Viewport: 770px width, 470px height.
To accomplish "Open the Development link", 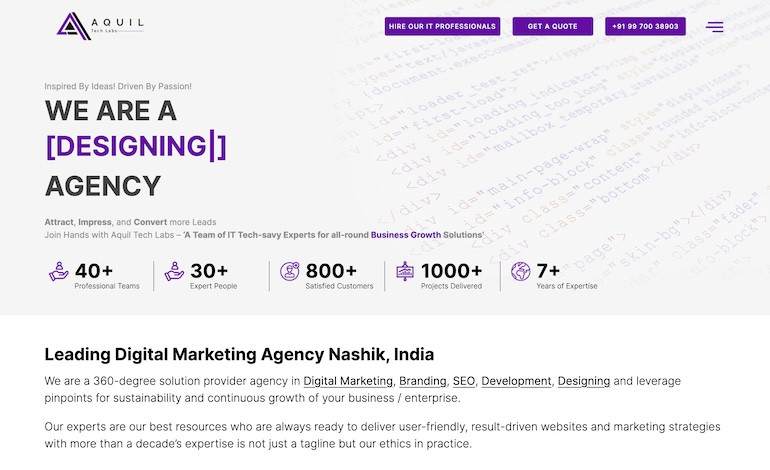I will click(x=516, y=381).
